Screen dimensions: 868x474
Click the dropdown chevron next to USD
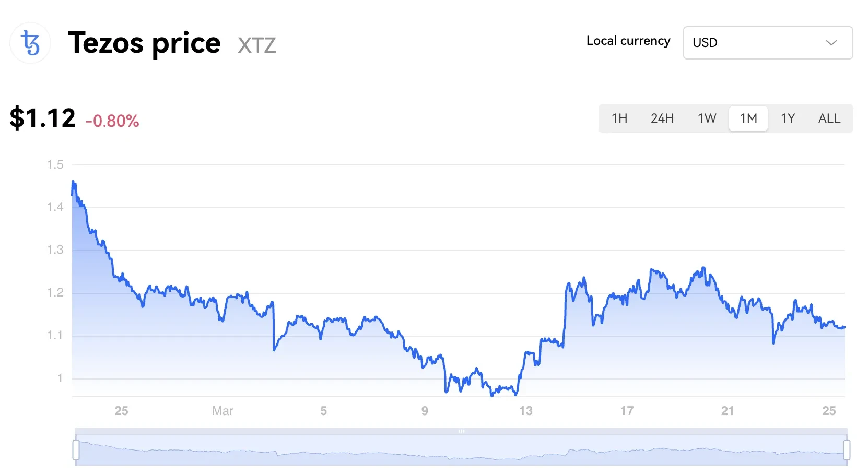pyautogui.click(x=831, y=43)
